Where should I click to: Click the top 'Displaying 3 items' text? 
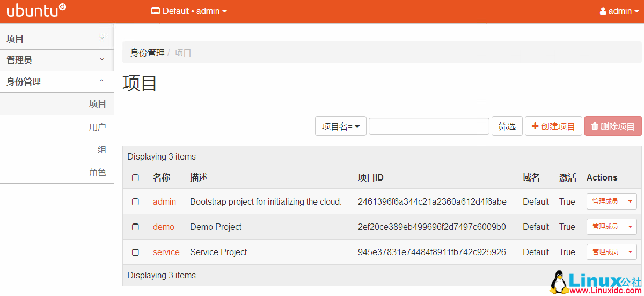click(x=162, y=156)
